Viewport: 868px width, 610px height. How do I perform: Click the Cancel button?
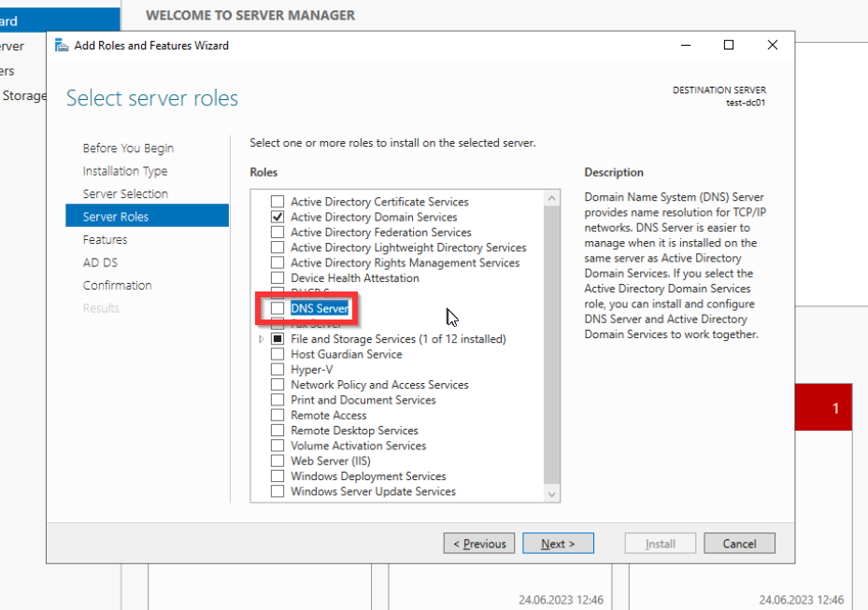740,544
